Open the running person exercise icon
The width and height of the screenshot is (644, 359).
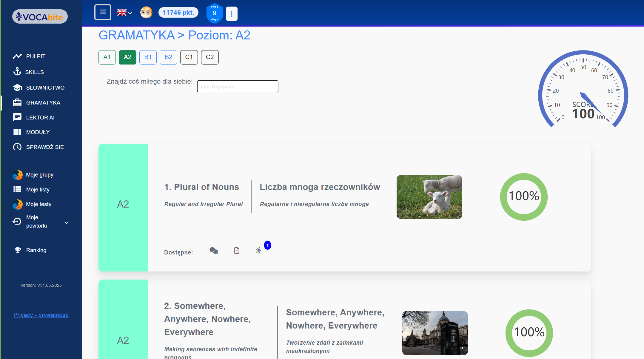coord(258,251)
